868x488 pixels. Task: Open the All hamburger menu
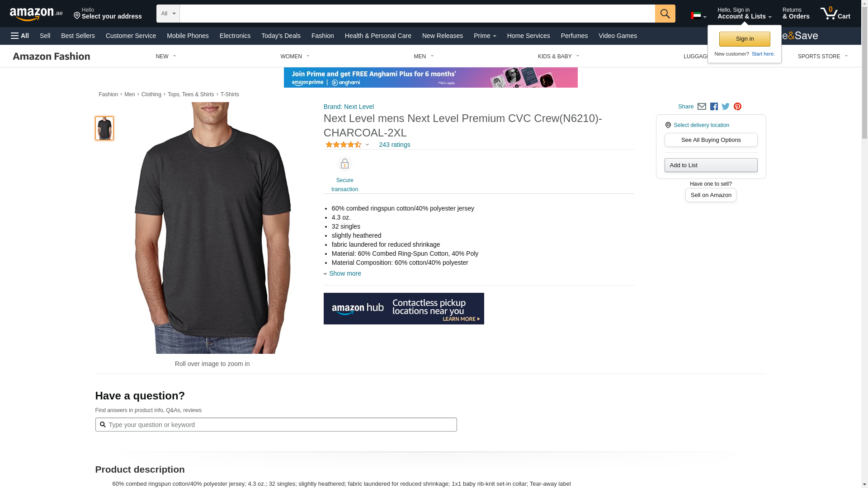pos(20,36)
